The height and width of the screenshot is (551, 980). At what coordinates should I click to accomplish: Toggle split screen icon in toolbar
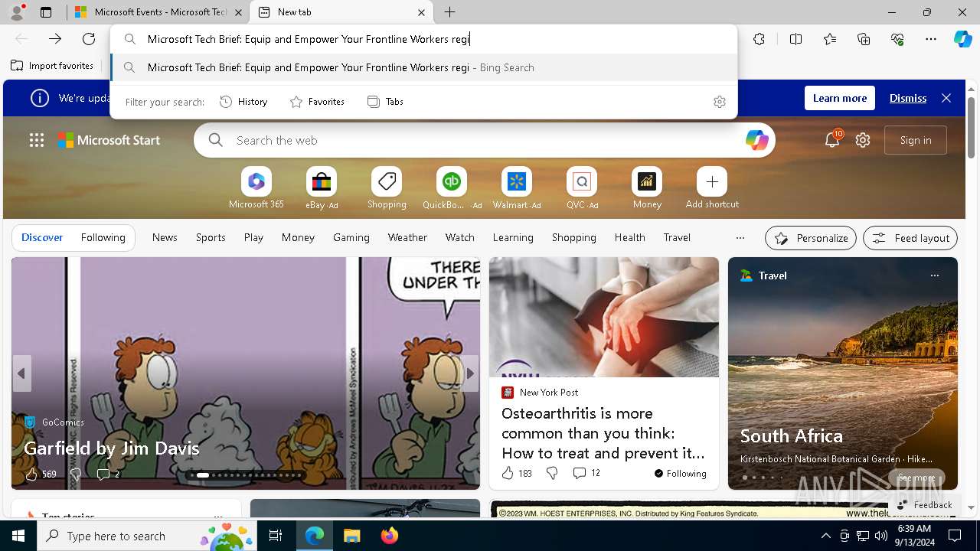click(x=795, y=39)
